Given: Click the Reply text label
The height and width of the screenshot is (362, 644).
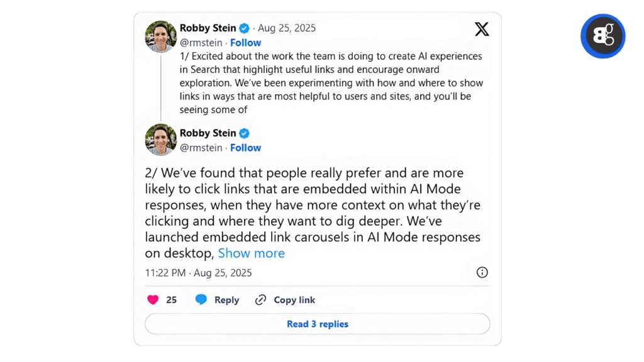Looking at the screenshot, I should pyautogui.click(x=227, y=300).
